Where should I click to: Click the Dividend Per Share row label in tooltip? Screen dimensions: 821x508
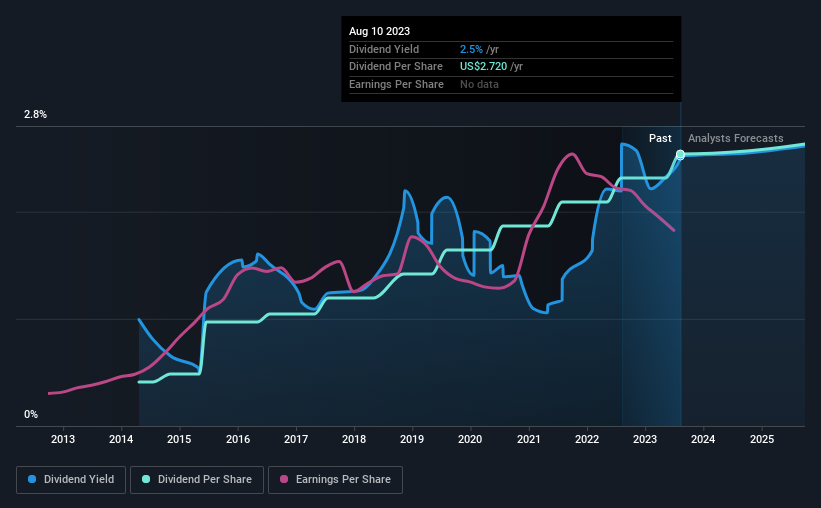click(396, 67)
